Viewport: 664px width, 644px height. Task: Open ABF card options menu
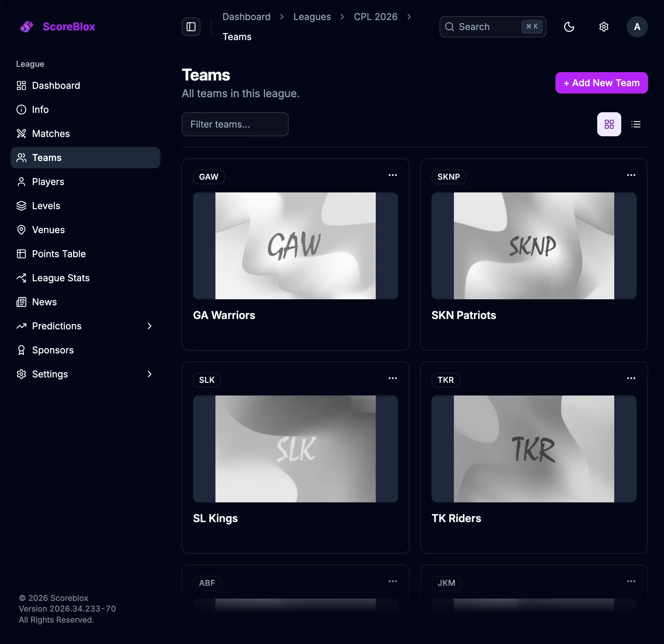393,581
